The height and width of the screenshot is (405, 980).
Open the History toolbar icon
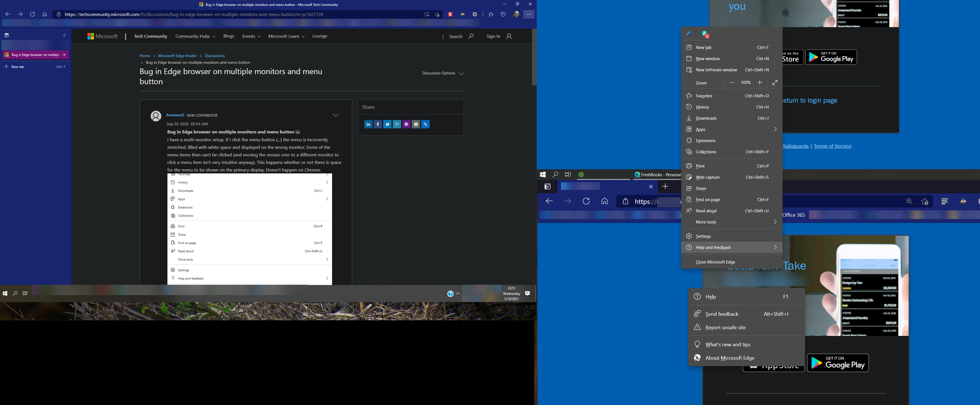503,15
